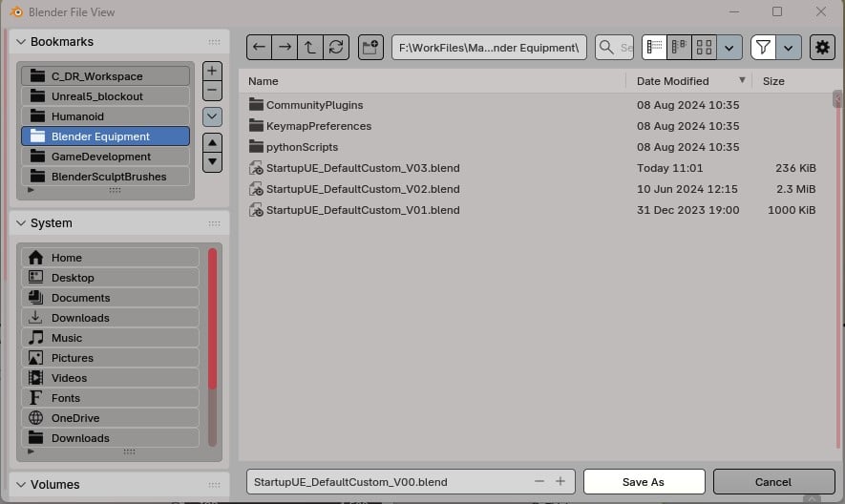Go to the Videos folder
Viewport: 845px width, 504px height.
[x=111, y=378]
